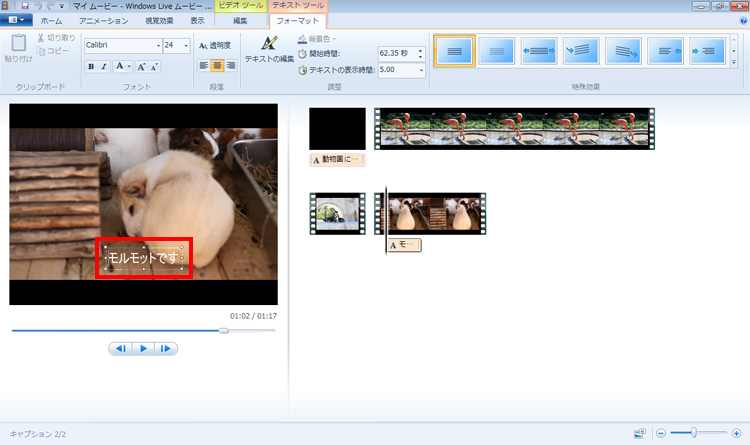Viewport: 750px width, 445px height.
Task: Select the fly-in from top-left effect
Action: pos(581,51)
